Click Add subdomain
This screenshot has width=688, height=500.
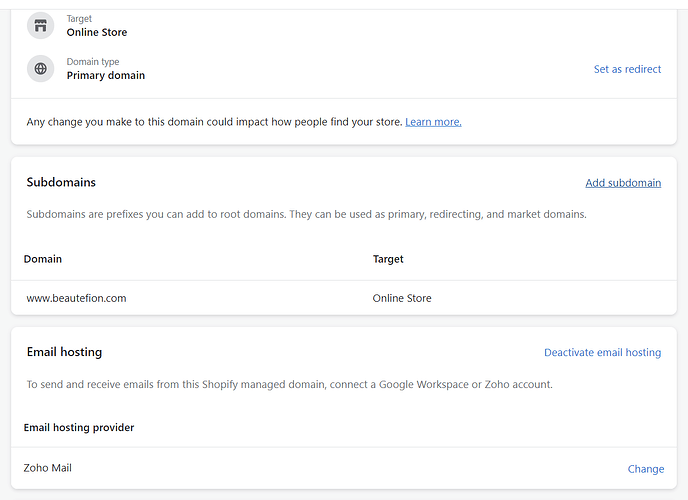(622, 183)
